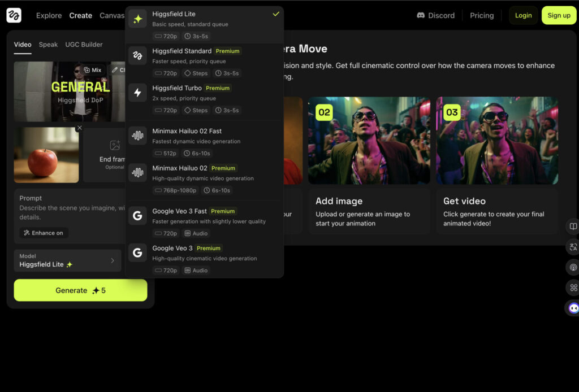Click the 768p-1080p resolution tag
This screenshot has height=392, width=579.
[176, 190]
